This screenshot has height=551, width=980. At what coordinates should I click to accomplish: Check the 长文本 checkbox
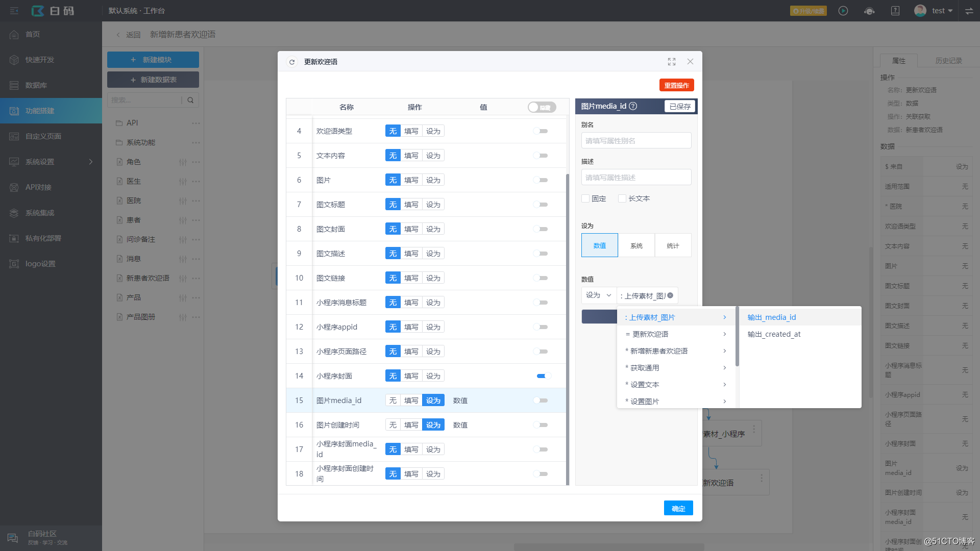click(x=622, y=198)
